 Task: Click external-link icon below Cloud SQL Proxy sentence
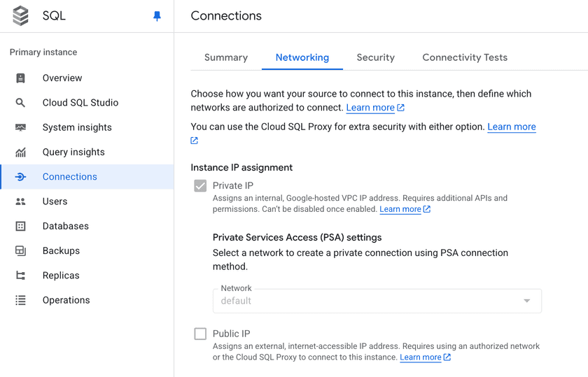click(195, 141)
